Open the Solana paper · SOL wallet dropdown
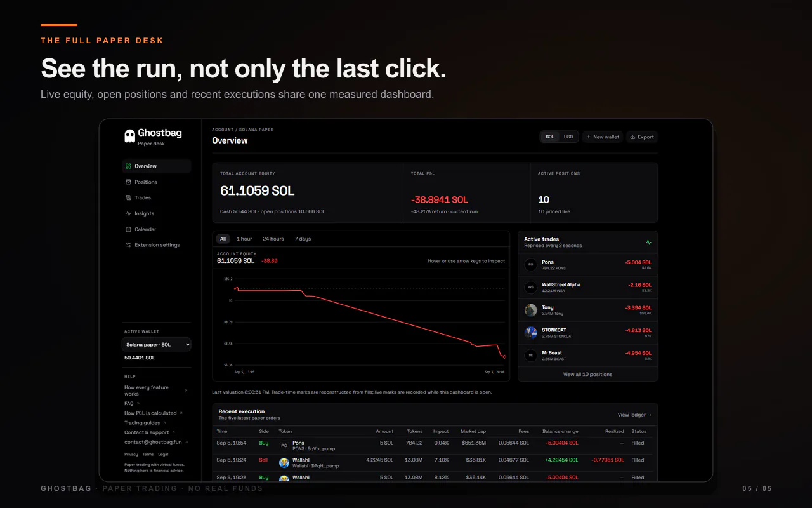Screen dimensions: 812x508 point(156,345)
